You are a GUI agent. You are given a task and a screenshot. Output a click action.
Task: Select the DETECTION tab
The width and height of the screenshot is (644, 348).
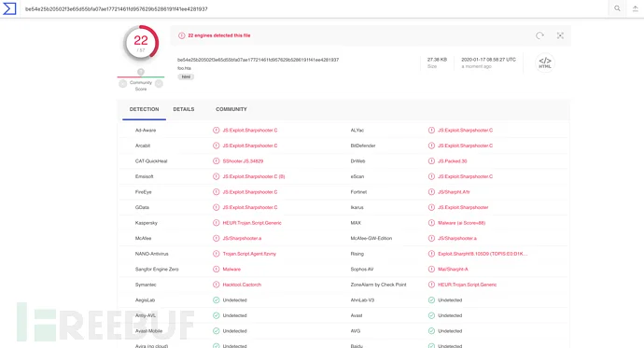[x=144, y=109]
